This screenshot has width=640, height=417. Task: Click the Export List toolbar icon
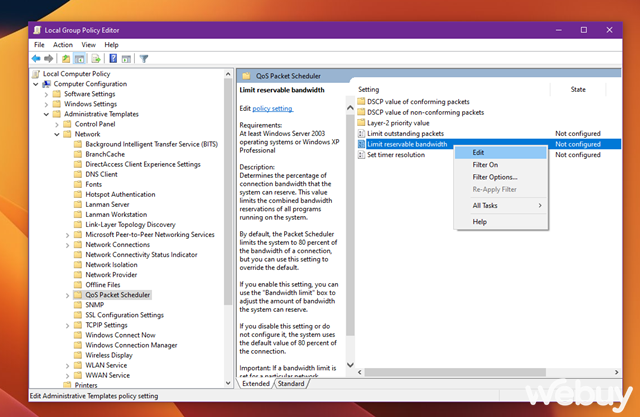(97, 59)
